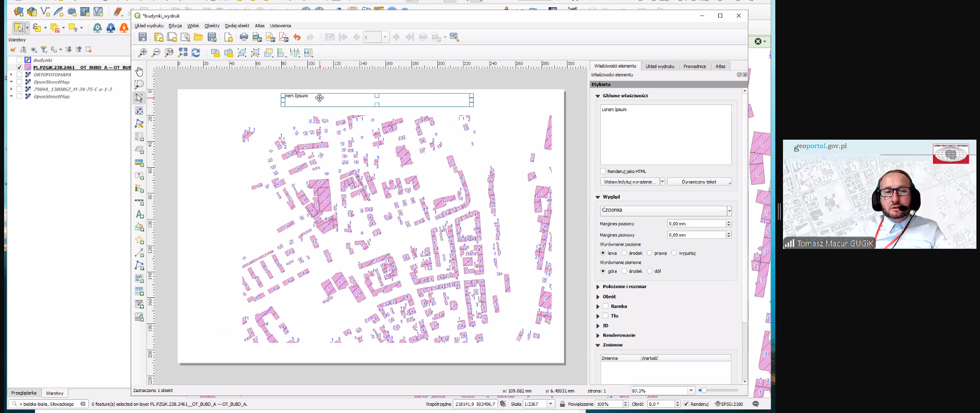Screen dimensions: 980x413
Task: Toggle the ORTOFOTOMAPA layer visibility checkbox
Action: tap(19, 74)
